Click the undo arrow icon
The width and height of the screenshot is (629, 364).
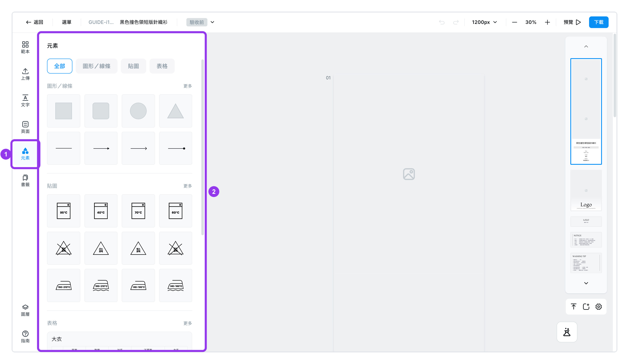(x=442, y=22)
